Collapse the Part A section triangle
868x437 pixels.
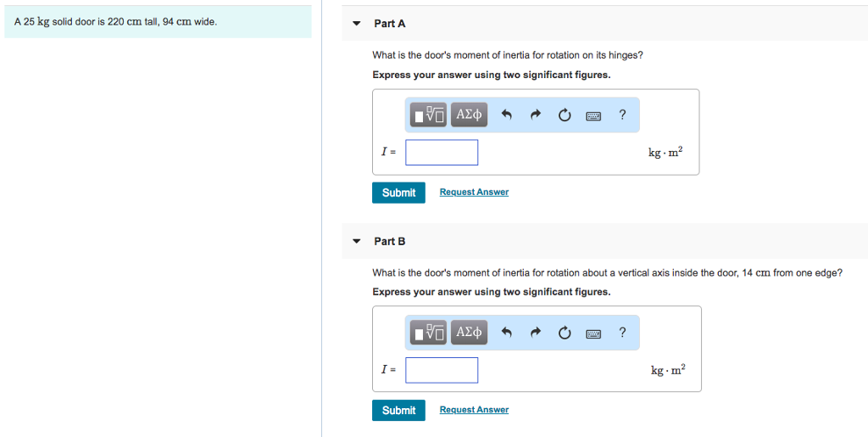coord(357,24)
